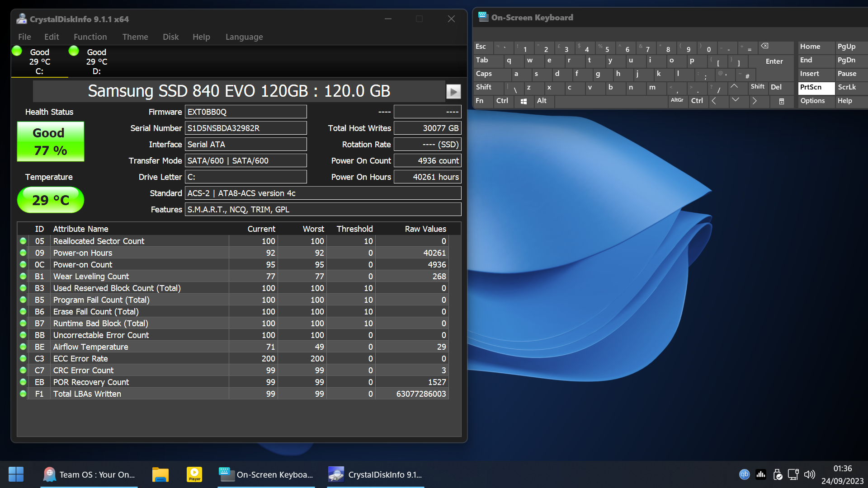868x488 pixels.
Task: Click the backspace key icon on keyboard
Action: coord(764,46)
